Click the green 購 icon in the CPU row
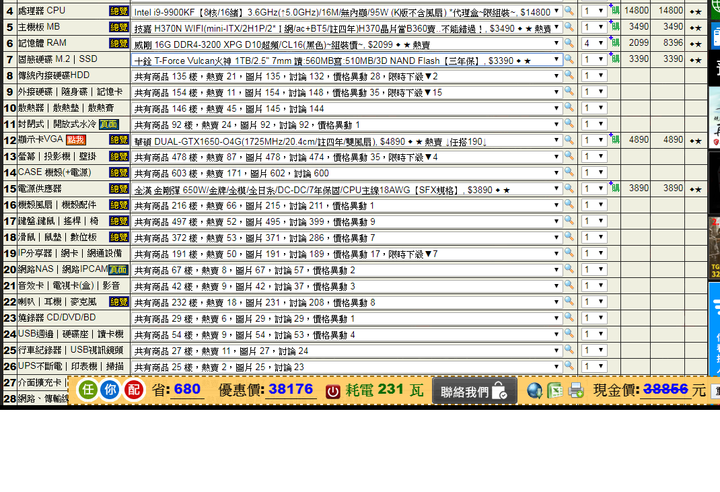This screenshot has width=720, height=492. click(x=614, y=10)
